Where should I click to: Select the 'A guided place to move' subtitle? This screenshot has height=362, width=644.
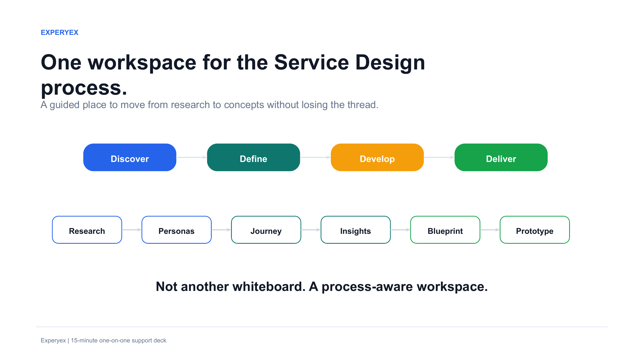[x=210, y=105]
